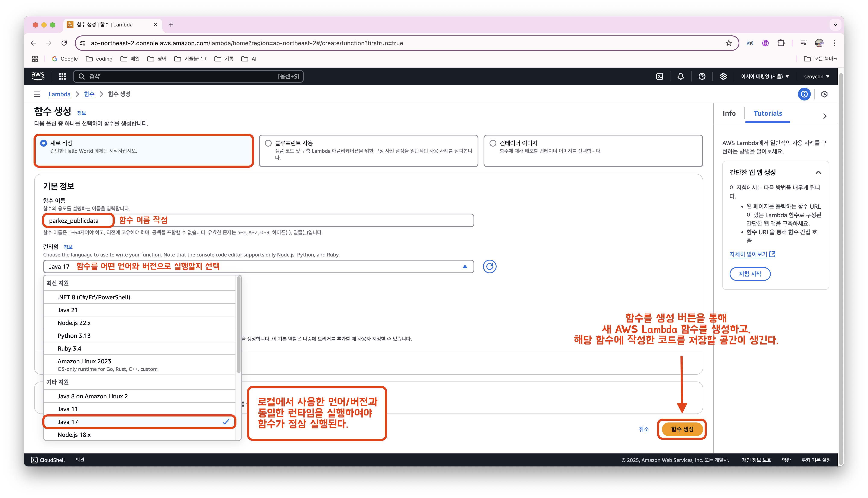Open the AWS services grid menu
This screenshot has width=868, height=498.
coord(62,77)
